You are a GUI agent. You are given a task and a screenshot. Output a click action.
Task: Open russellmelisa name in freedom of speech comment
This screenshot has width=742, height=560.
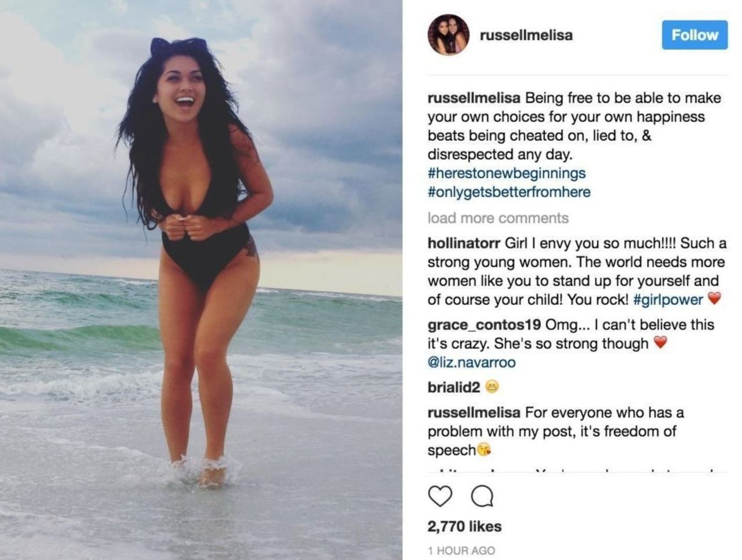474,413
